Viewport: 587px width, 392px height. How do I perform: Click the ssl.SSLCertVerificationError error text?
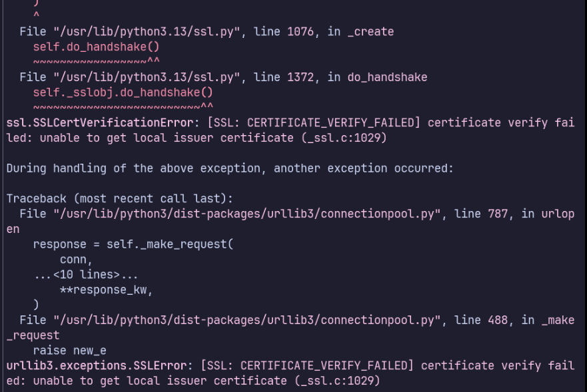(100, 122)
